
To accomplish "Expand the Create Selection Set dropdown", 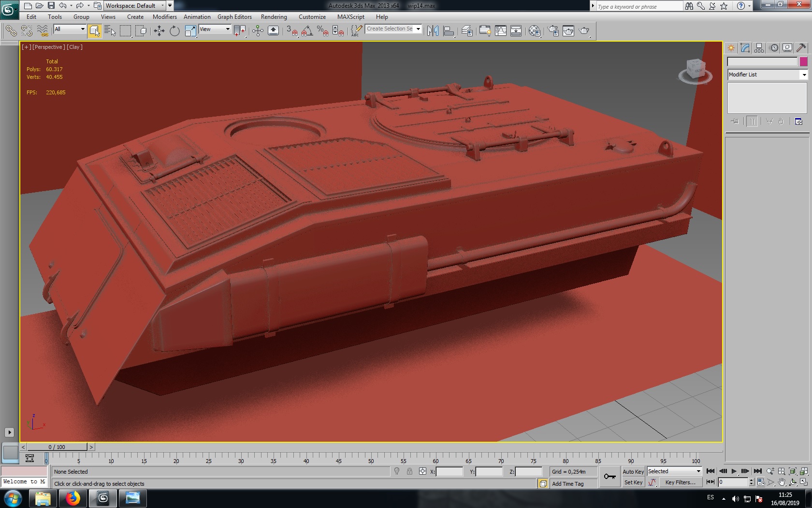I will (419, 29).
